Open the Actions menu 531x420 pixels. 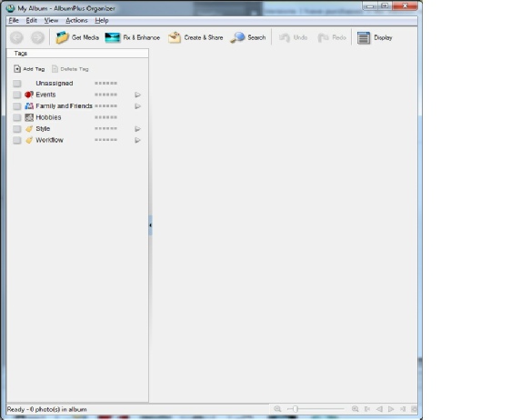click(x=76, y=21)
